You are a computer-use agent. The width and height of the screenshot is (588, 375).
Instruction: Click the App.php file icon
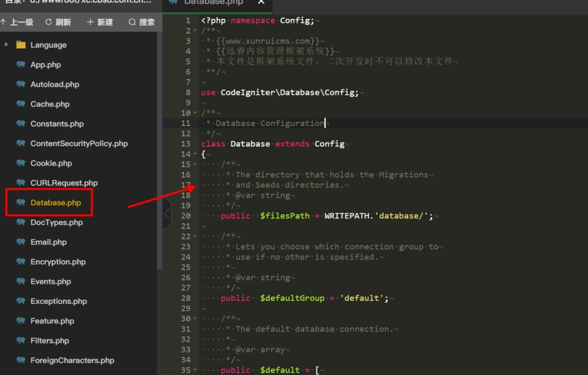tap(21, 65)
